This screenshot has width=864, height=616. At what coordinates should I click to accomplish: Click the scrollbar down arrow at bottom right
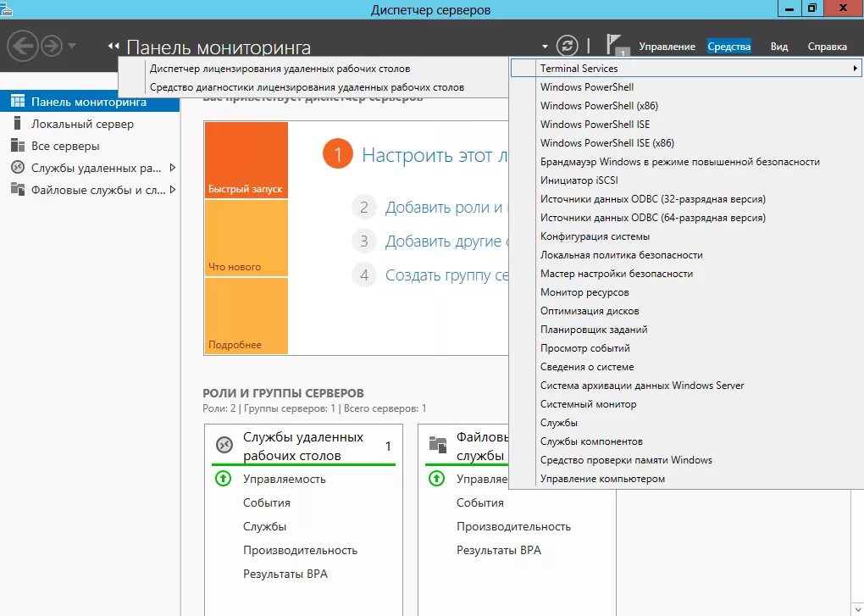[x=857, y=609]
